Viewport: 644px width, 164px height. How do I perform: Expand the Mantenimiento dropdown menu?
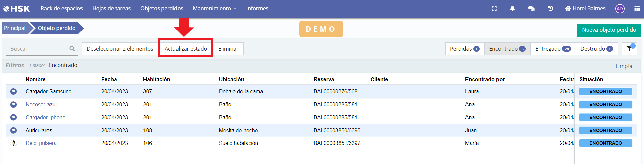click(215, 9)
